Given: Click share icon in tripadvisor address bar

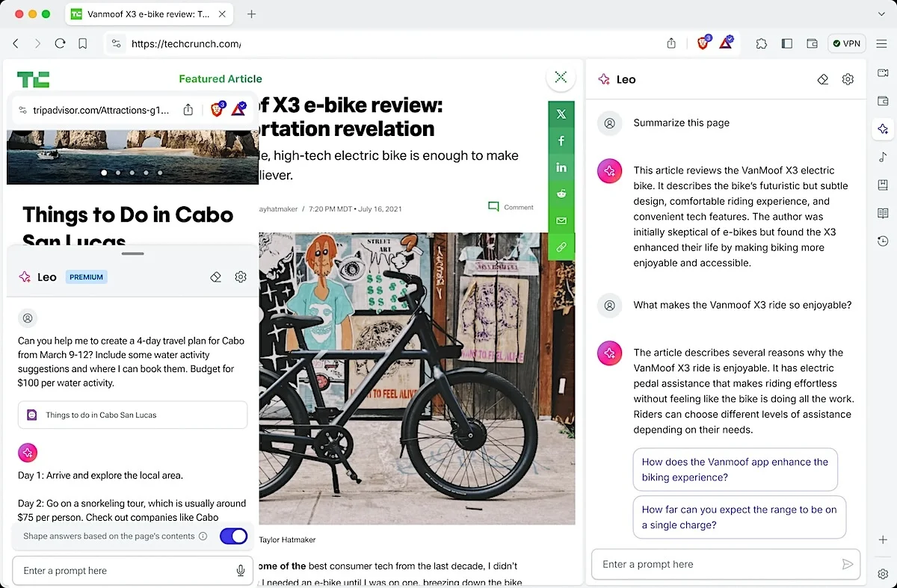Looking at the screenshot, I should pos(188,110).
